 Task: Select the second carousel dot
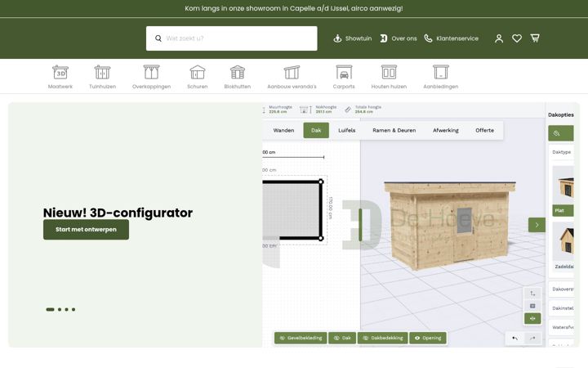point(60,309)
